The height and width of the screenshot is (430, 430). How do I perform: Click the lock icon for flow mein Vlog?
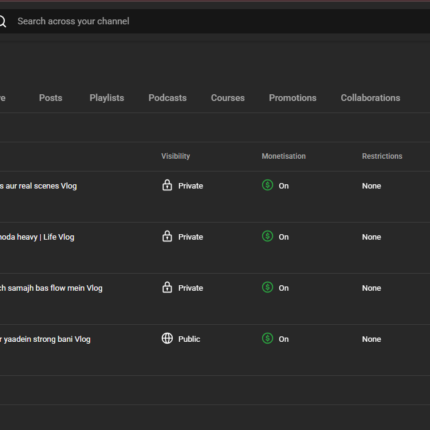click(167, 287)
